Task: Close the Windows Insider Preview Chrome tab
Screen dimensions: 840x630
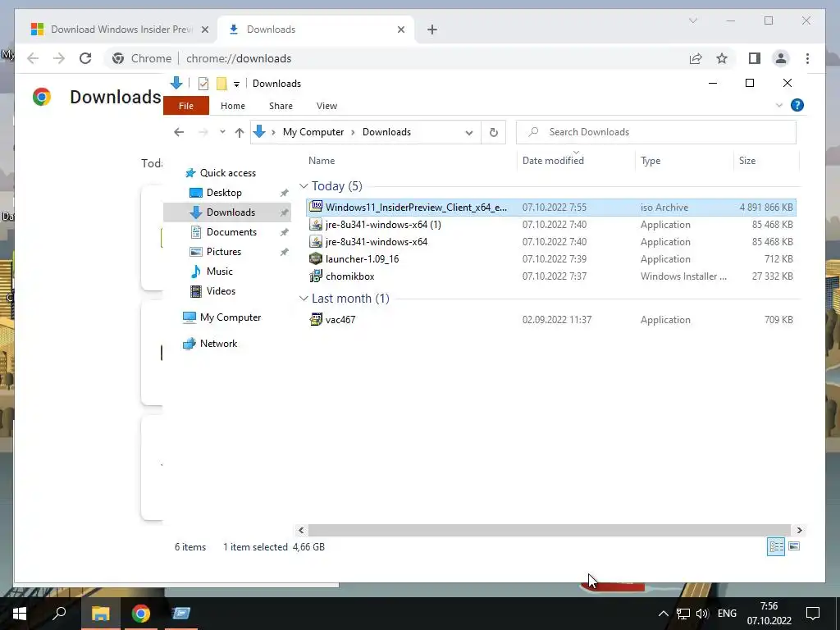Action: coord(204,30)
